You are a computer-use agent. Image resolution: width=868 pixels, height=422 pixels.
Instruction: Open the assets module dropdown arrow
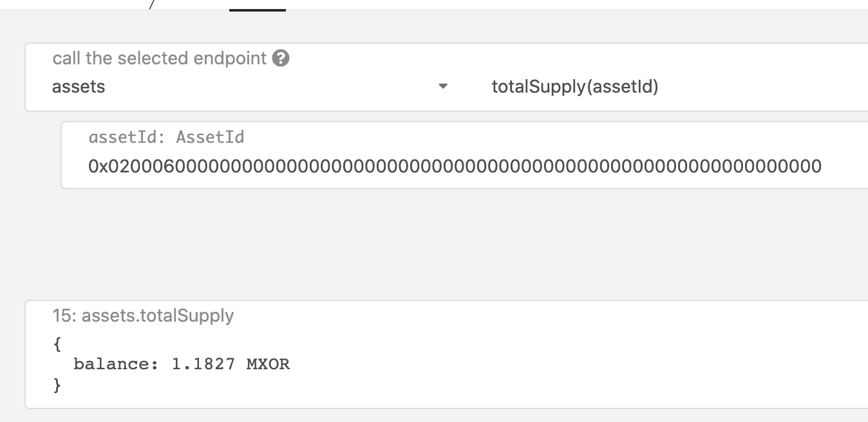click(442, 86)
